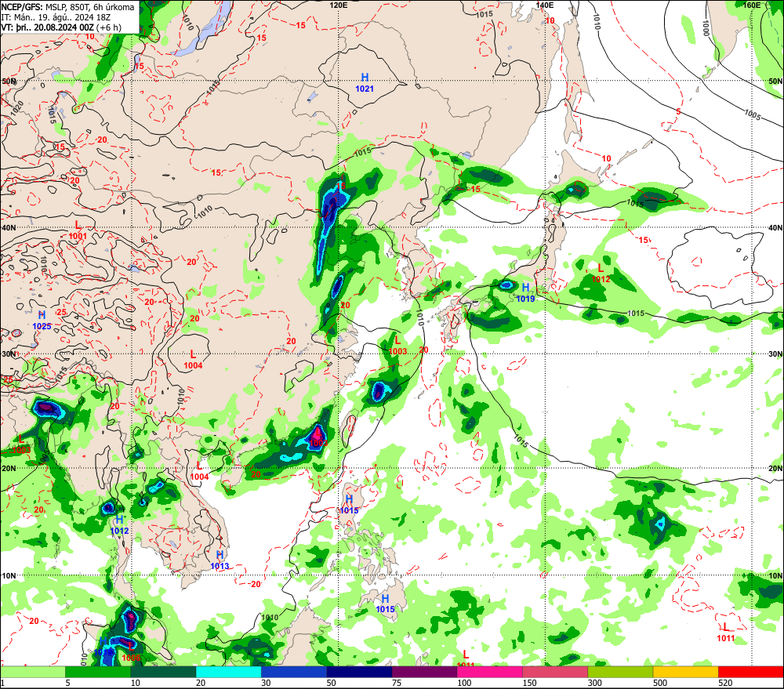Click the 1020 isobar label at left edge
Screen dimensions: 784x689
click(x=17, y=107)
